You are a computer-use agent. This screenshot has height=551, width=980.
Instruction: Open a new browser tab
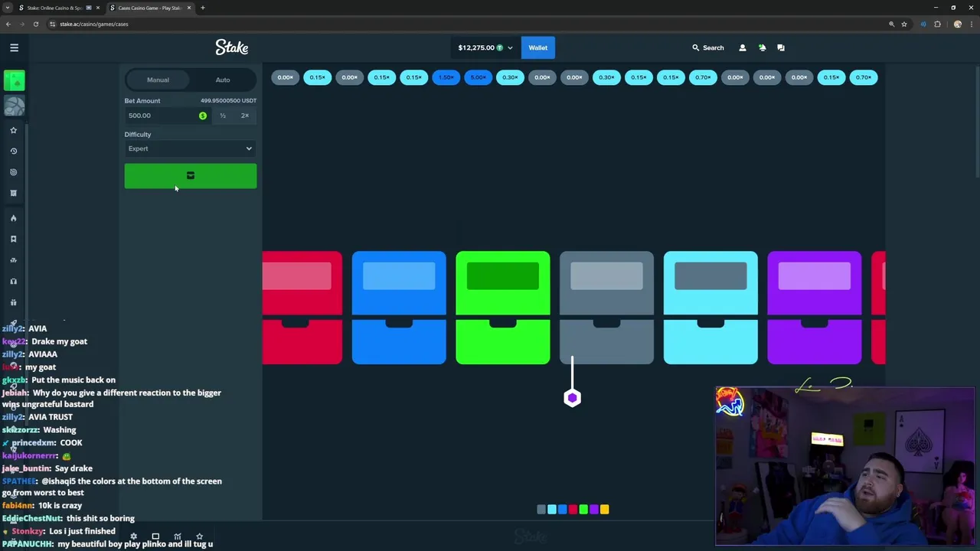pos(202,8)
